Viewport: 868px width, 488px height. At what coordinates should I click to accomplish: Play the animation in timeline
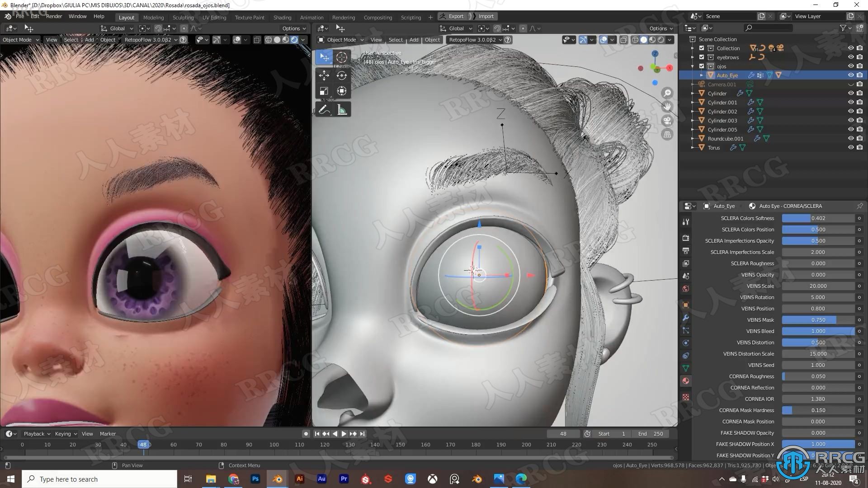coord(344,434)
